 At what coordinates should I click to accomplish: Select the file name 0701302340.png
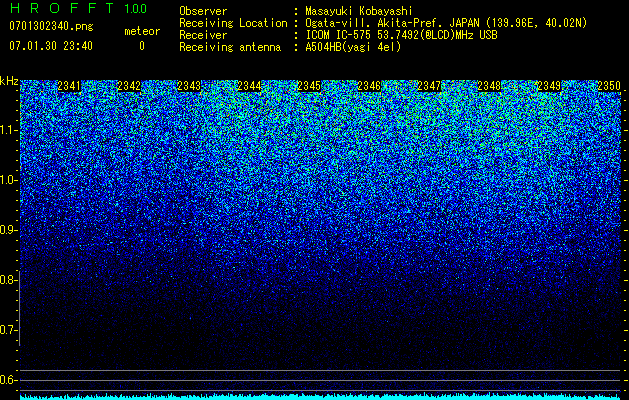(51, 27)
